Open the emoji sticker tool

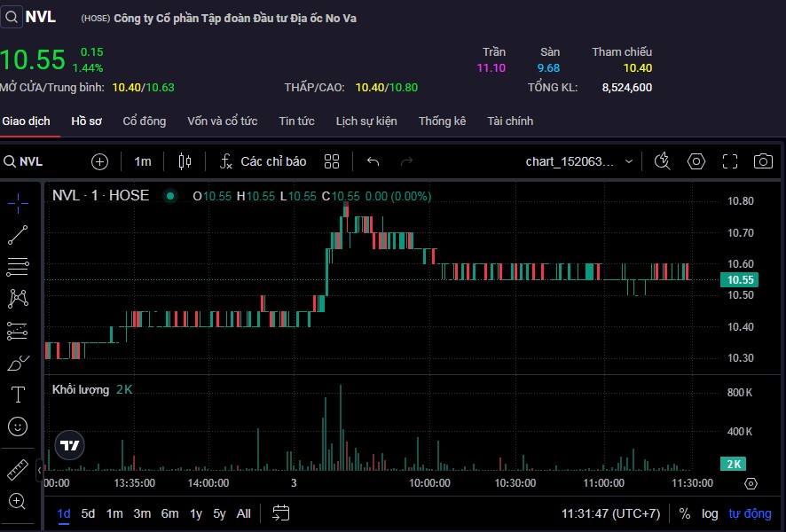click(18, 426)
